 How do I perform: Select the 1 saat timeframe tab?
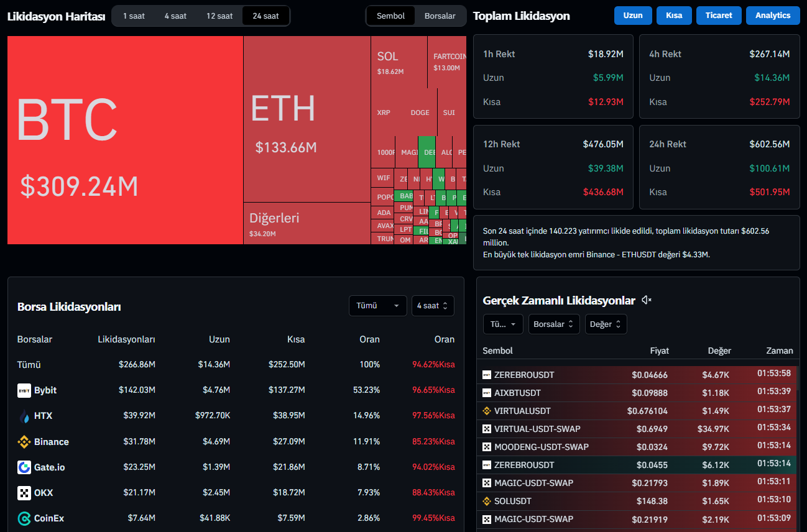tap(134, 16)
